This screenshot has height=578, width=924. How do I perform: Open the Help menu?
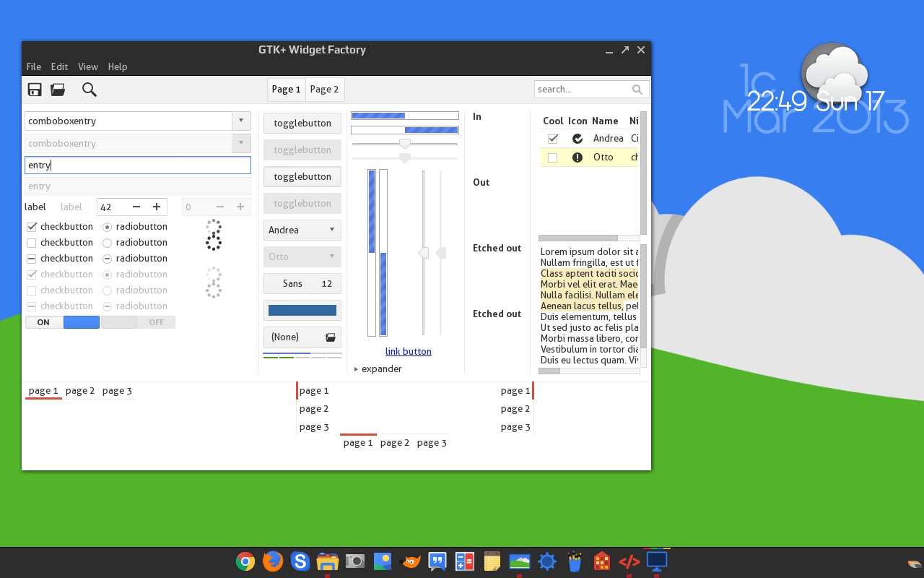pos(118,66)
